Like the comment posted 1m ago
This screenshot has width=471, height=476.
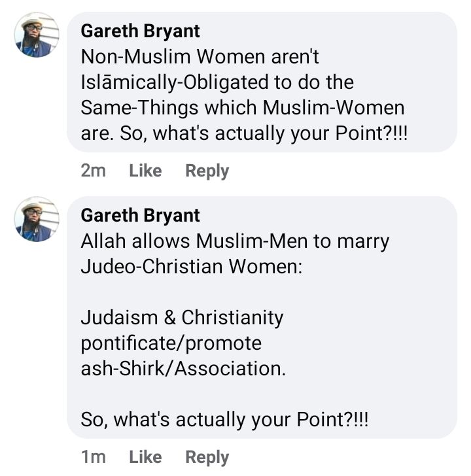pyautogui.click(x=145, y=457)
